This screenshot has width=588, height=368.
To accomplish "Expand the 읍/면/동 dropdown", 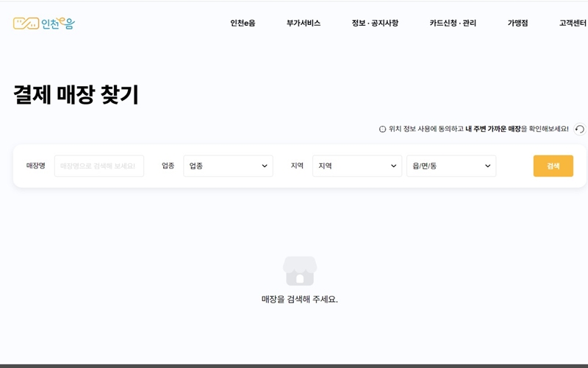I will (x=451, y=166).
